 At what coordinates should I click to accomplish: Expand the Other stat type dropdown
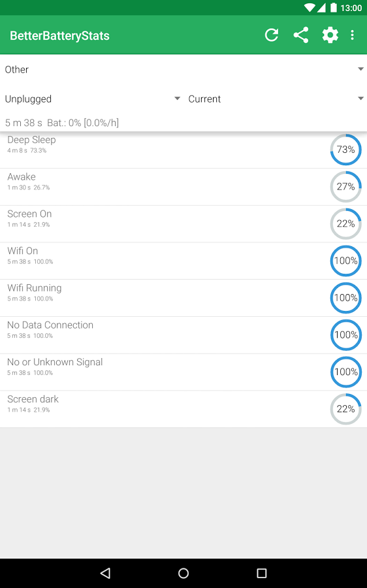click(x=183, y=69)
